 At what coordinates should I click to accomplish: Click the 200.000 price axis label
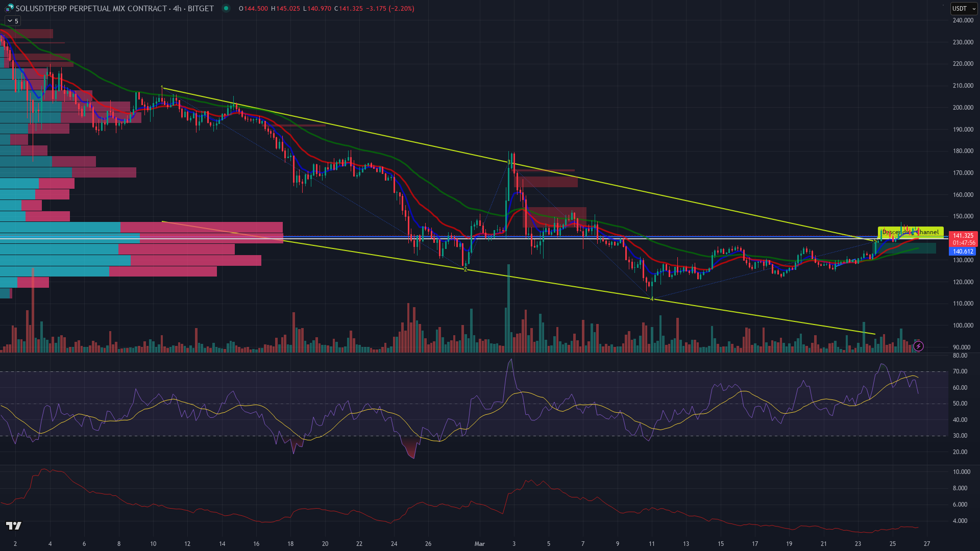(963, 108)
